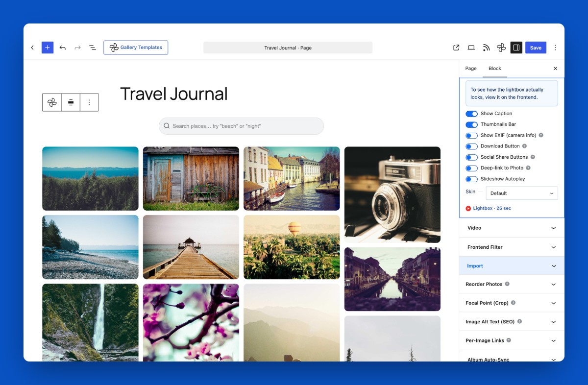The image size is (588, 385).
Task: Save the page
Action: click(x=536, y=48)
